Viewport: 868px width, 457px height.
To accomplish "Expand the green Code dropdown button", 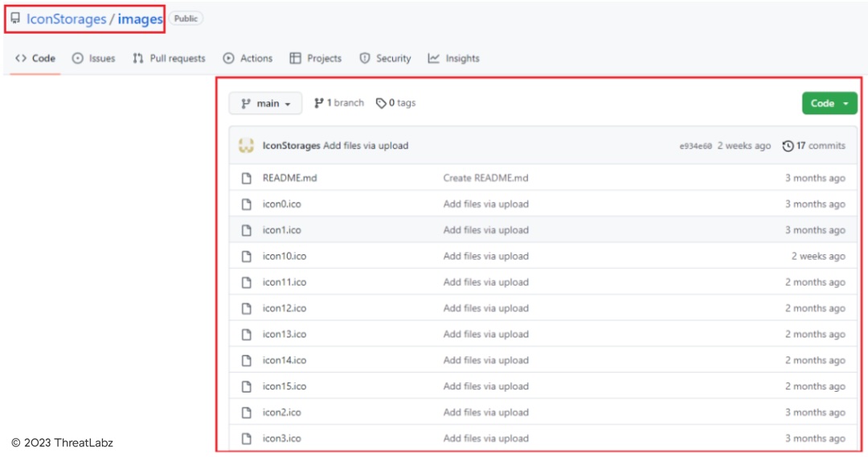I will click(829, 103).
